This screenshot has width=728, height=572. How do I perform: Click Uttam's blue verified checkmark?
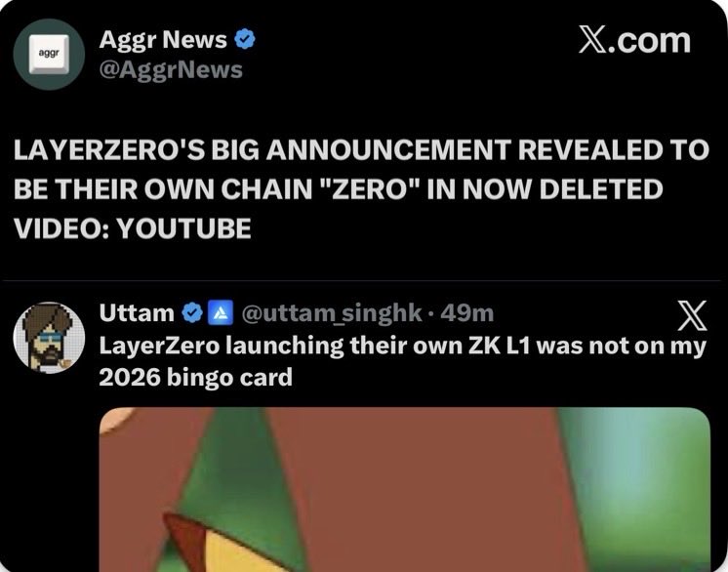[x=192, y=313]
